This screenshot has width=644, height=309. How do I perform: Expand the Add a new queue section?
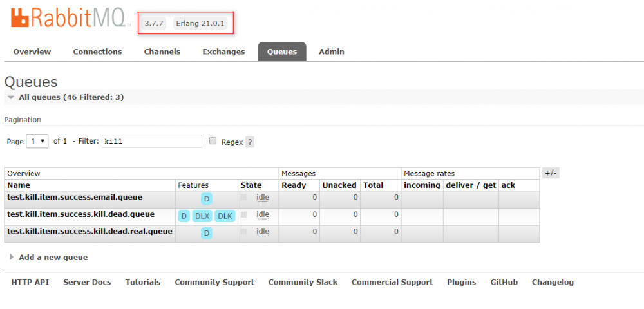tap(53, 257)
